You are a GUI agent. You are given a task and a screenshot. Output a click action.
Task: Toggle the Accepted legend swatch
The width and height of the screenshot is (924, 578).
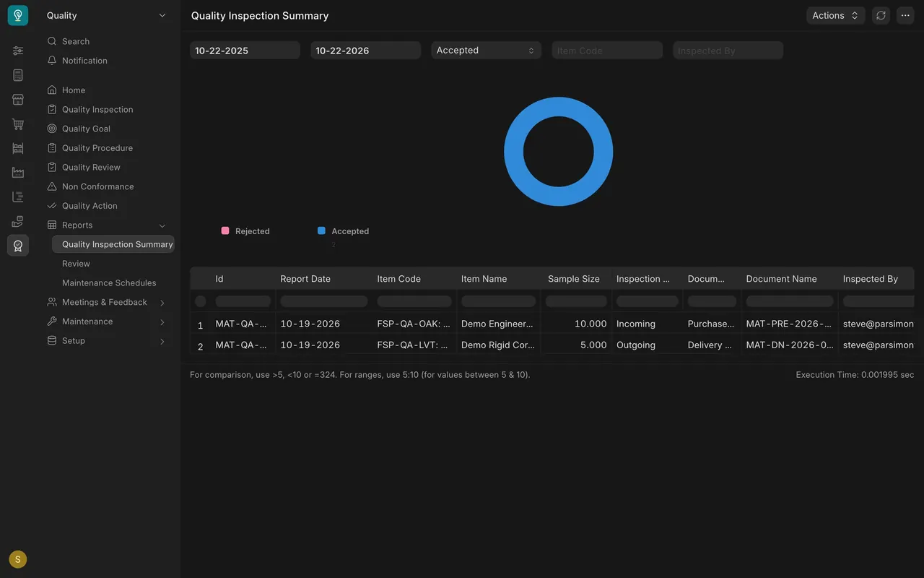click(321, 230)
